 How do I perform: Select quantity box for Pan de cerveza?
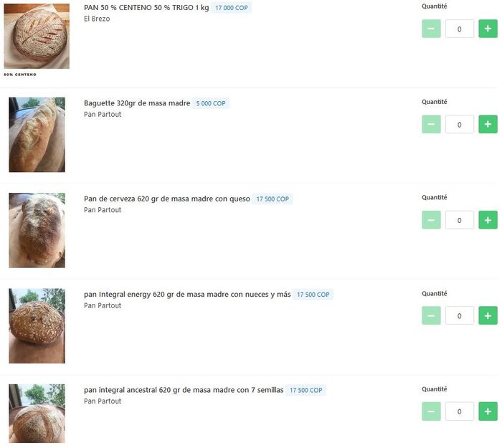coord(460,220)
